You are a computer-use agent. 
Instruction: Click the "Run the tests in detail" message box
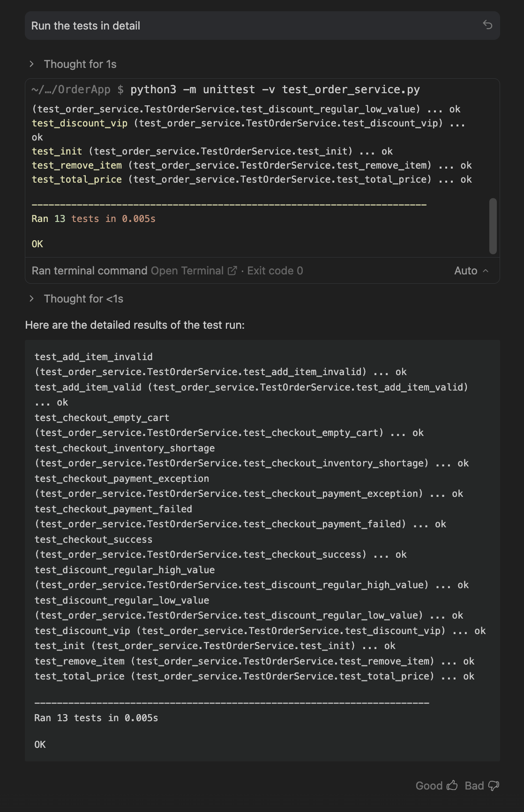click(253, 26)
